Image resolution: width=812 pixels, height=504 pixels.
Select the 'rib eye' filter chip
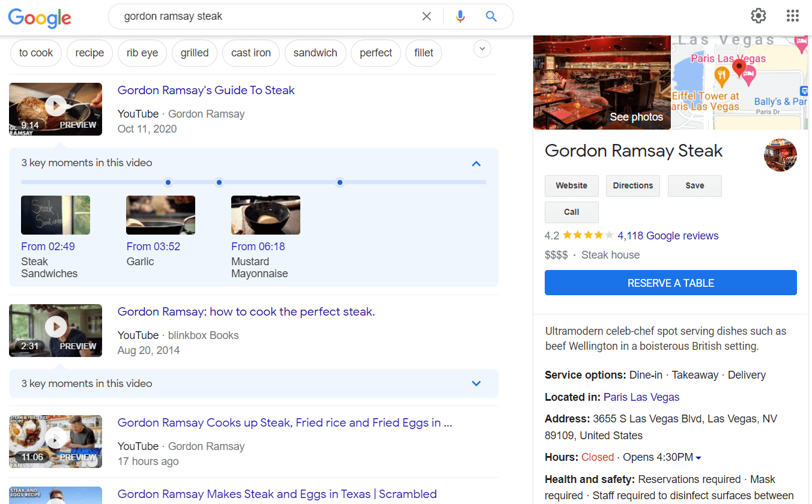point(142,53)
